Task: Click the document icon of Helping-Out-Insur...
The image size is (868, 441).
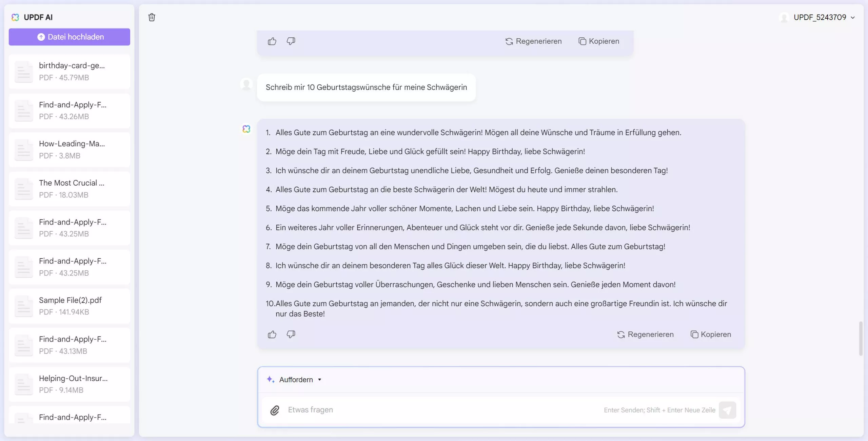Action: (24, 384)
